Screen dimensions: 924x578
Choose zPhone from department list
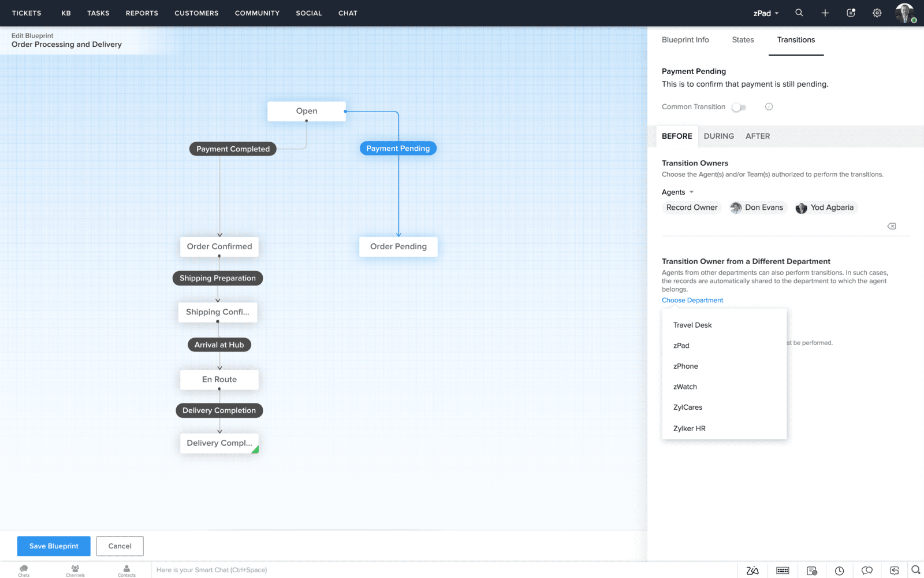(724, 366)
